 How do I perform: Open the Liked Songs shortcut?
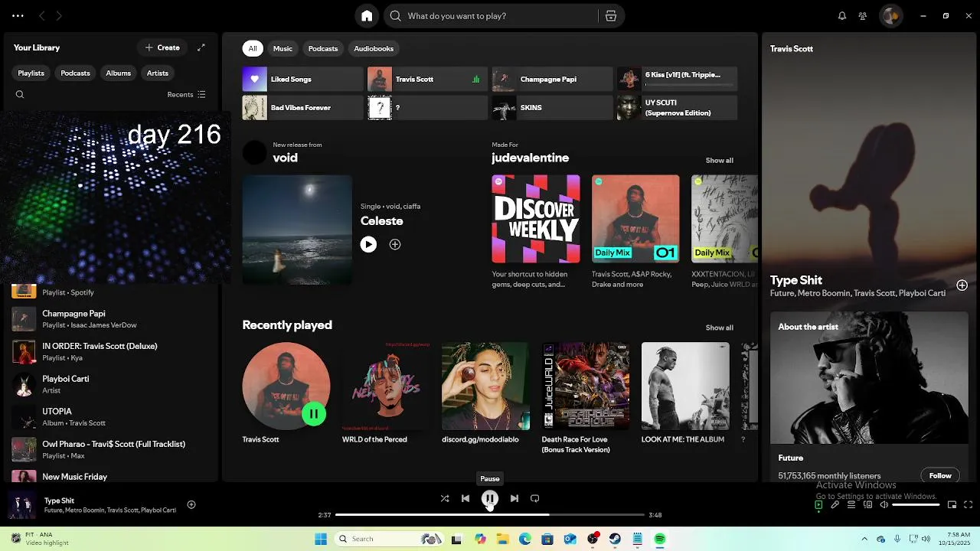pyautogui.click(x=302, y=80)
